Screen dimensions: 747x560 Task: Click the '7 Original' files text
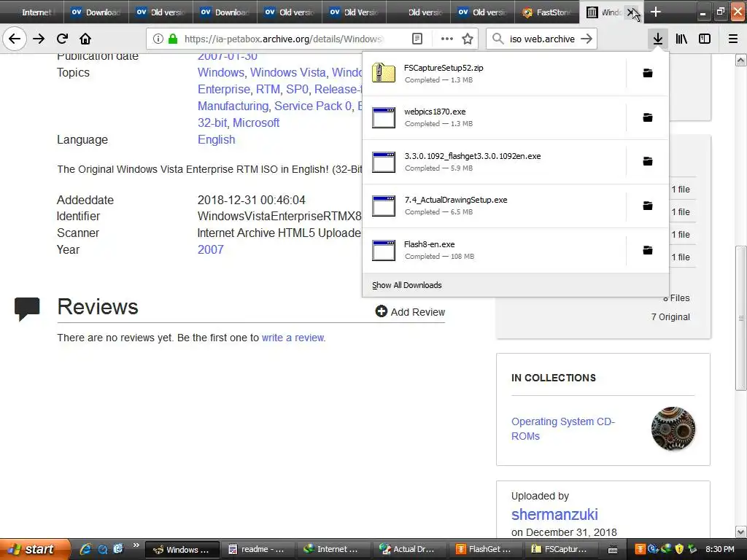point(670,317)
